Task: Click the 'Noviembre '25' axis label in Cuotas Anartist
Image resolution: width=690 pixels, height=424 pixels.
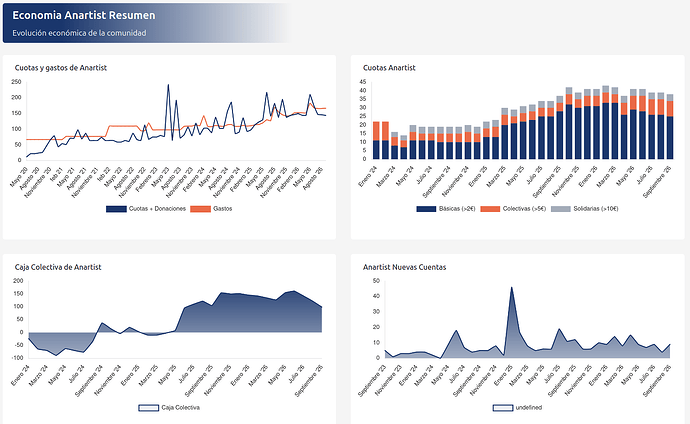Action: point(565,182)
